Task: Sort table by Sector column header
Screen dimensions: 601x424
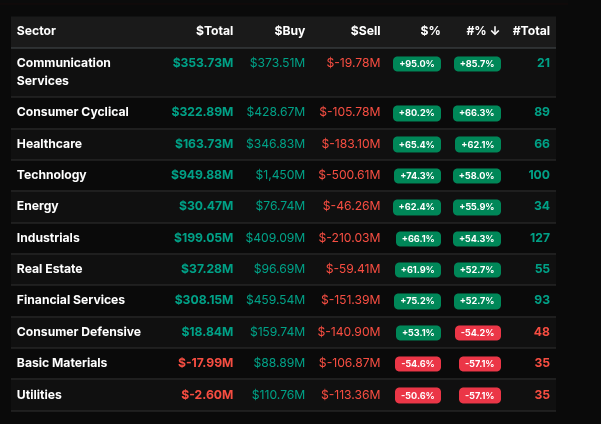Action: pyautogui.click(x=37, y=31)
